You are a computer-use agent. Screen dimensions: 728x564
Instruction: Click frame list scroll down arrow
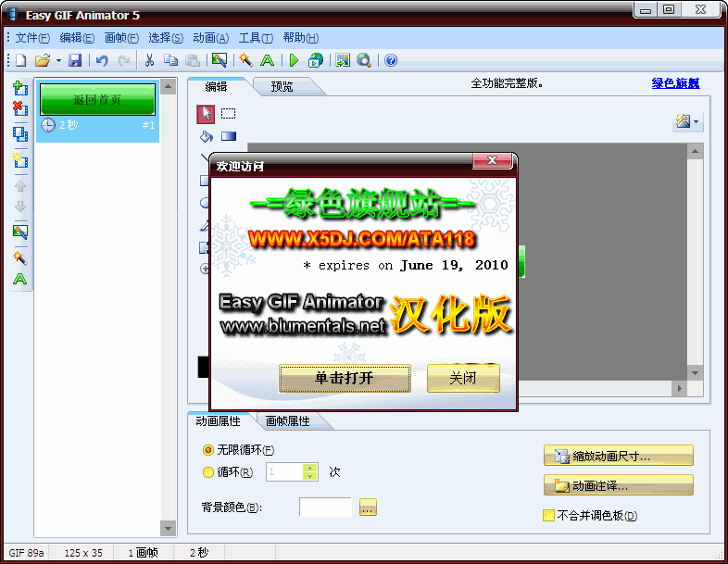pos(168,528)
